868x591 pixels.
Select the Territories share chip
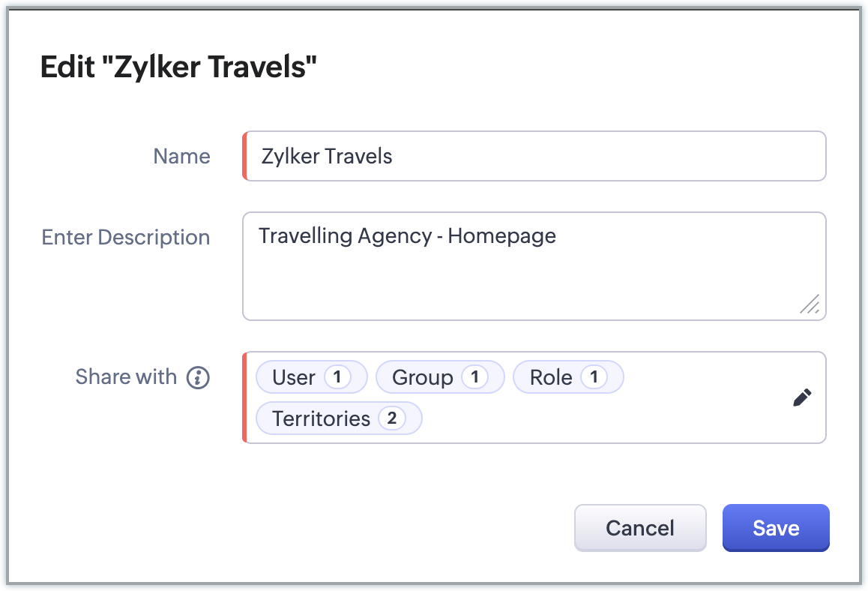(321, 418)
